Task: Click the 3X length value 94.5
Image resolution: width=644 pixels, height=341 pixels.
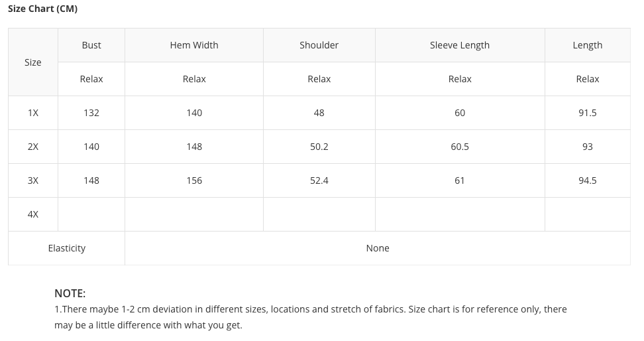Action: [x=587, y=180]
